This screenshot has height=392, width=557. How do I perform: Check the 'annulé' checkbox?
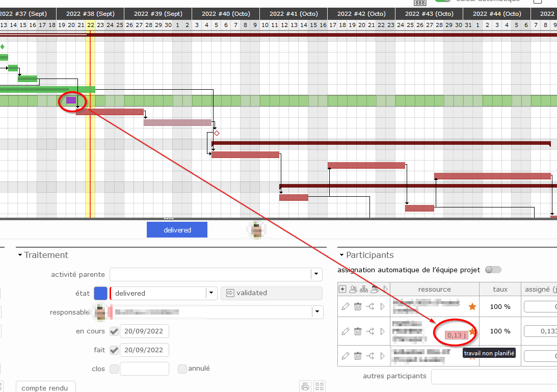click(x=182, y=369)
